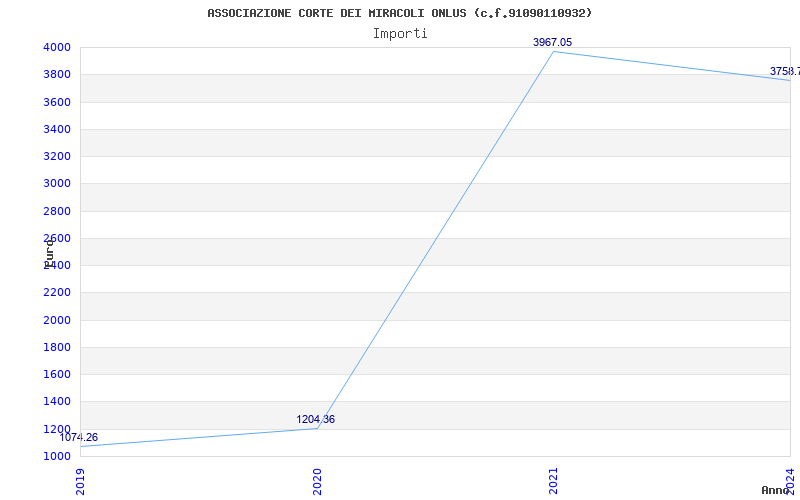Screen dimensions: 800x500
Task: Click the 2800 y-axis tick label
Action: tap(57, 211)
